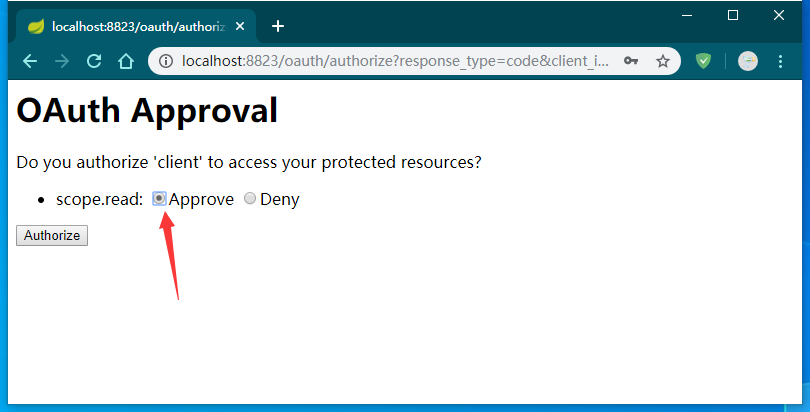Click the forward navigation arrow
This screenshot has width=810, height=412.
(x=62, y=61)
